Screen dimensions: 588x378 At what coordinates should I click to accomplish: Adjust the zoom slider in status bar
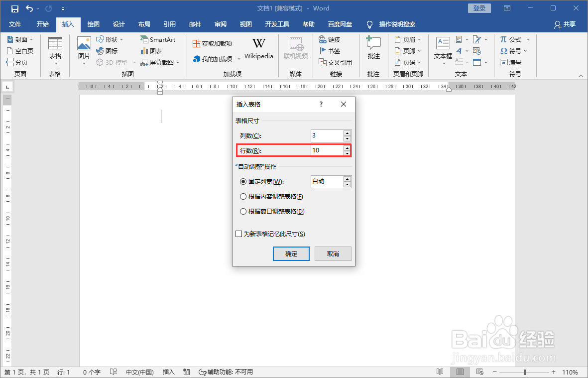point(524,372)
